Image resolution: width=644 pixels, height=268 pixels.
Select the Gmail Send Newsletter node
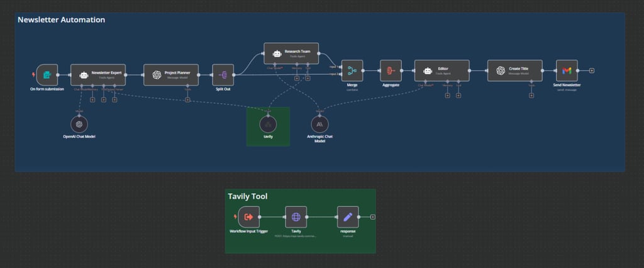click(x=567, y=70)
